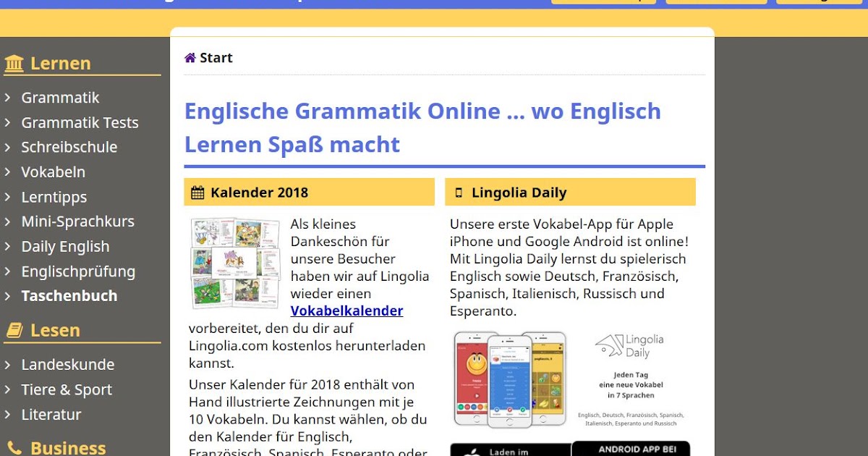Click the calendar pages thumbnail image
868x456 pixels.
click(236, 263)
